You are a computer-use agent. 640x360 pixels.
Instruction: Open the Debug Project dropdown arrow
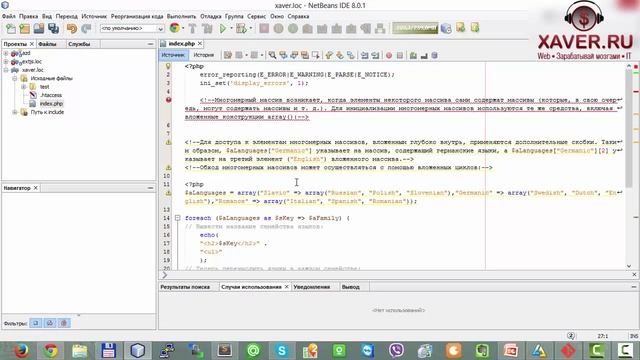[250, 29]
